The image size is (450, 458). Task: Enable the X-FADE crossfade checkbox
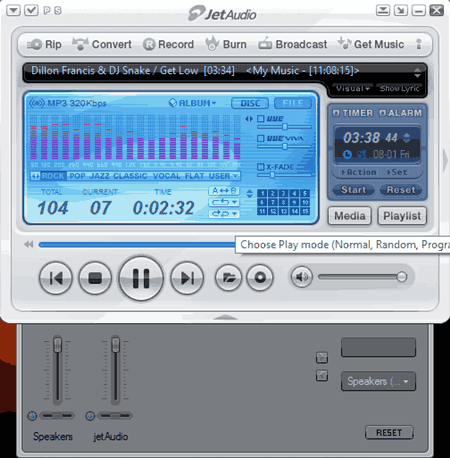point(261,167)
